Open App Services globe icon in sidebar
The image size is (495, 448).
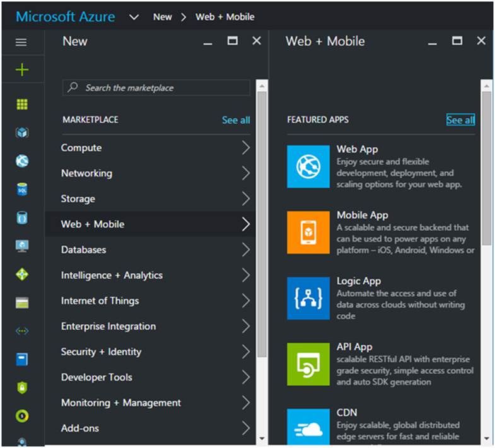pos(22,161)
